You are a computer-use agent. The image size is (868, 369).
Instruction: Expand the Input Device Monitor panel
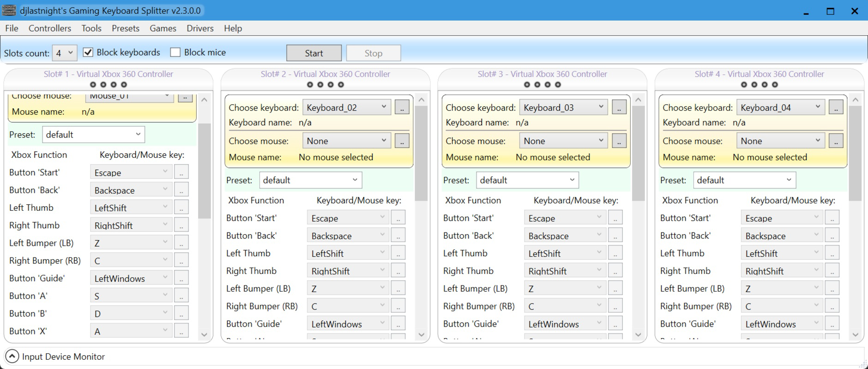pos(12,357)
